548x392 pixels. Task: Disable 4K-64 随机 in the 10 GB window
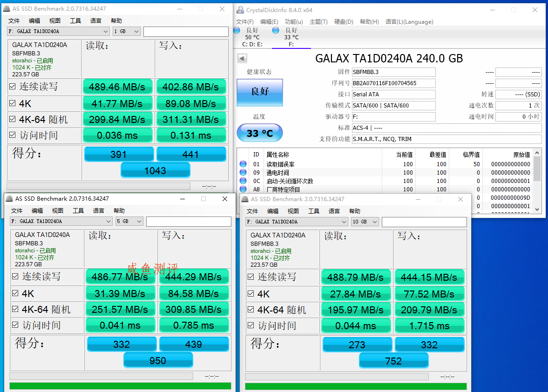coord(250,310)
